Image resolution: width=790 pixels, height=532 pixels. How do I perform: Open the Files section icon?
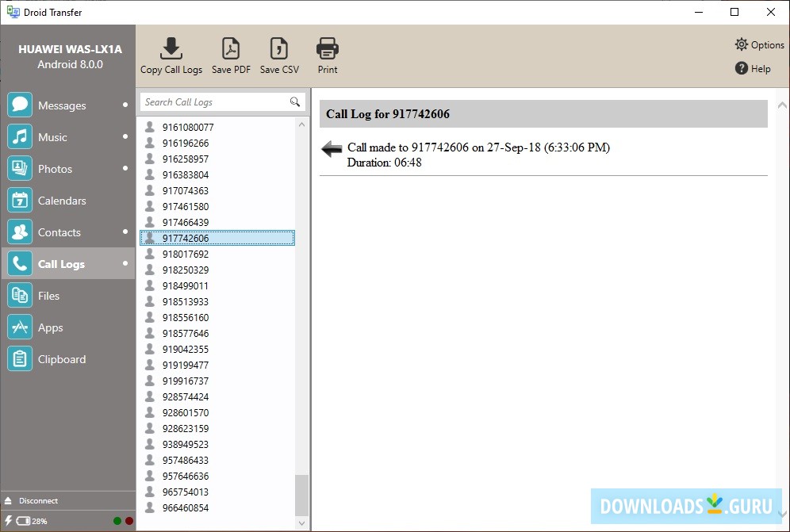[x=20, y=295]
